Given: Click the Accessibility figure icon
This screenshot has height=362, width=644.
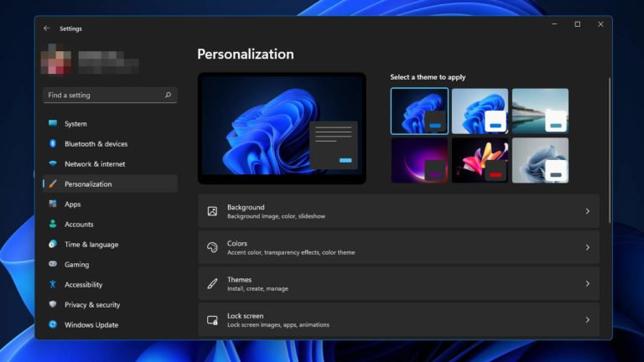Looking at the screenshot, I should coord(53,284).
